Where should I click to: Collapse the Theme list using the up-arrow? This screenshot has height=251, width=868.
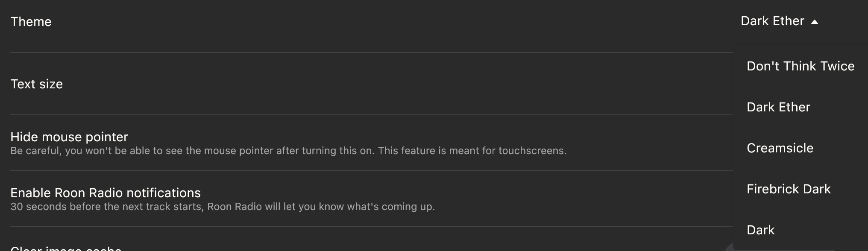pyautogui.click(x=815, y=22)
